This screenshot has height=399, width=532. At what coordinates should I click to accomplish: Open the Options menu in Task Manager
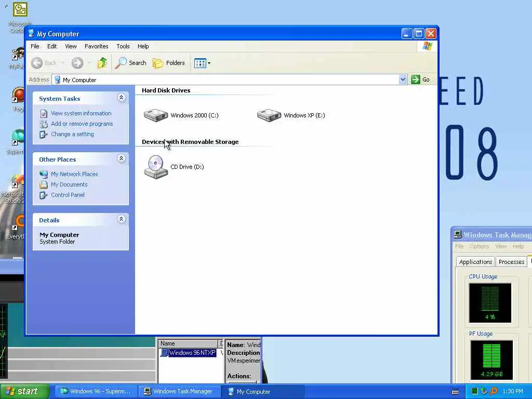[x=479, y=246]
